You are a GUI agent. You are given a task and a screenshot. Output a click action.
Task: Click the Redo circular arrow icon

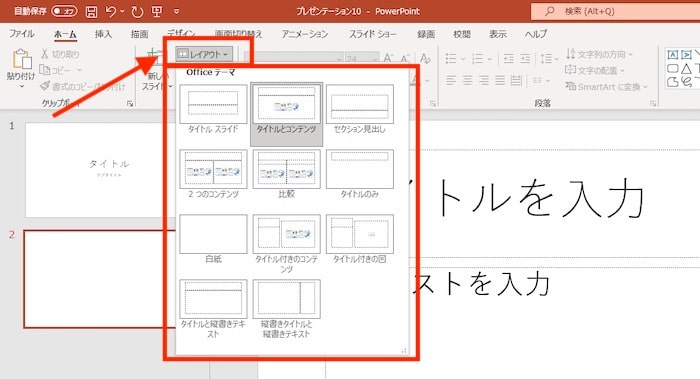click(x=137, y=12)
